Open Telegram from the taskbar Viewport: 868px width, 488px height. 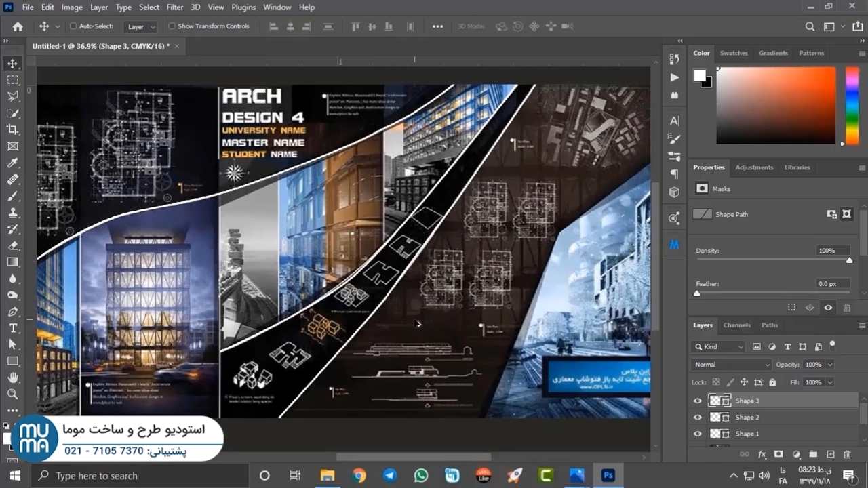(x=390, y=475)
